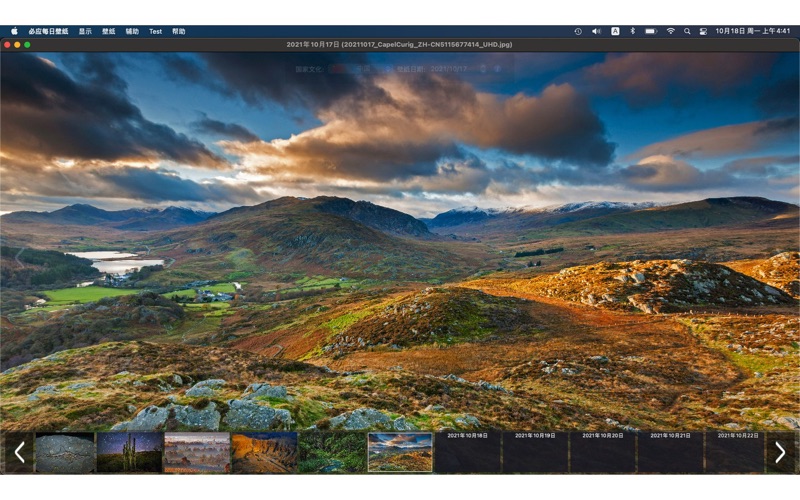Screen dimensions: 800x500
Task: Click the Wi-Fi status icon
Action: 670,31
